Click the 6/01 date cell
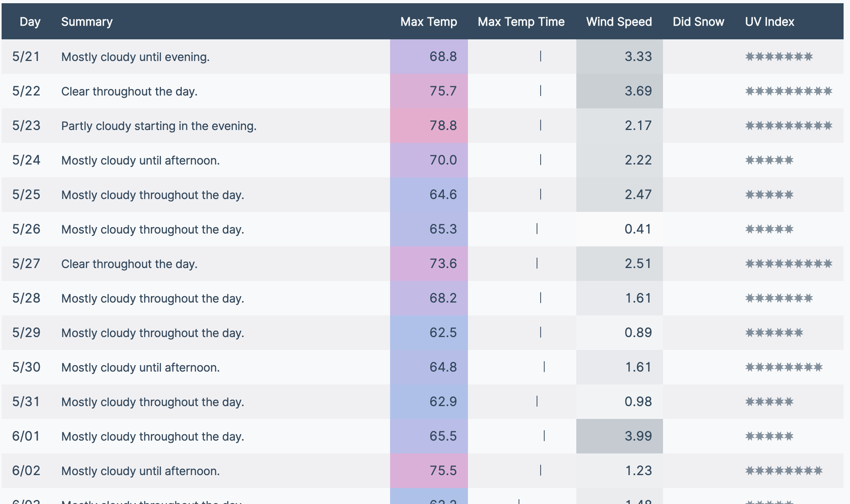Image resolution: width=850 pixels, height=504 pixels. click(x=26, y=436)
